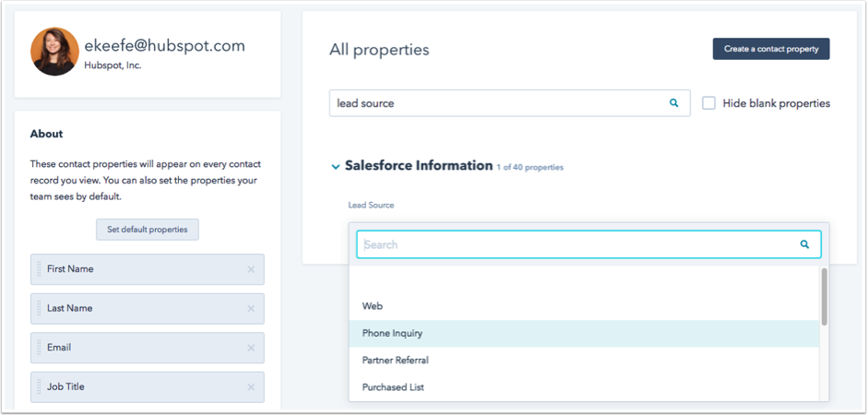Enable Hide blank properties checkbox
Image resolution: width=868 pixels, height=415 pixels.
point(708,103)
